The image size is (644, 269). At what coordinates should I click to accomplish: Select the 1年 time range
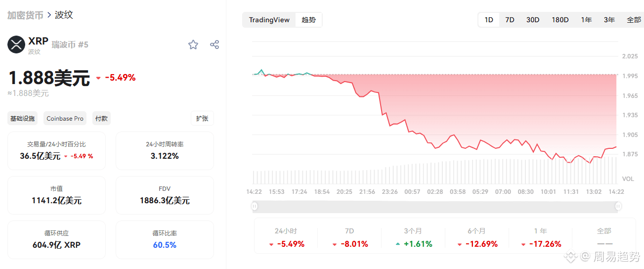tap(586, 20)
